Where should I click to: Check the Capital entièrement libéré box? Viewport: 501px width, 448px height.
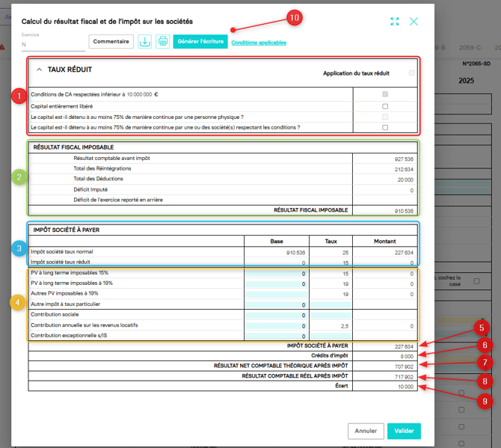(x=385, y=106)
